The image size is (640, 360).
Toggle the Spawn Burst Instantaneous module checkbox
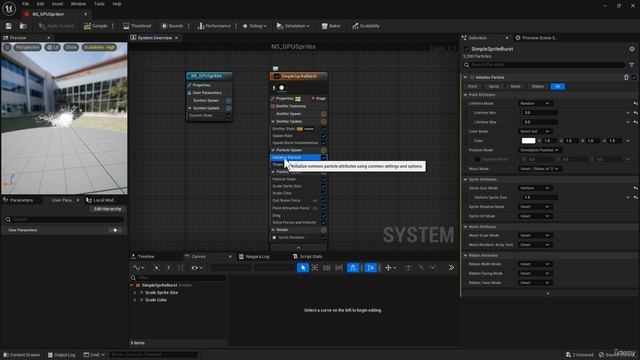pyautogui.click(x=323, y=143)
